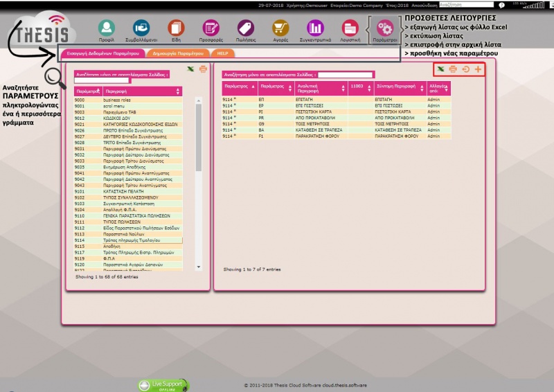Image resolution: width=554 pixels, height=392 pixels.
Task: Click the top Αναζήτηση search field
Action: (x=466, y=5)
